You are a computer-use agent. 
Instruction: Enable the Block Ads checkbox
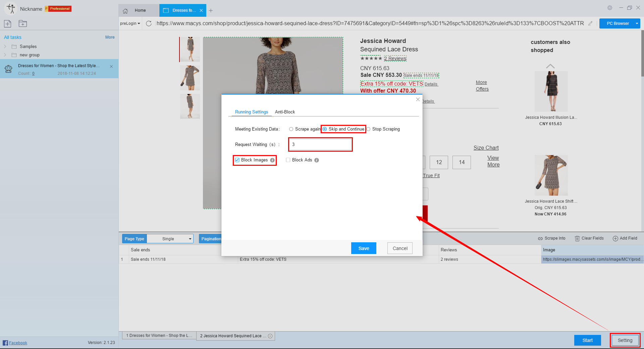288,160
